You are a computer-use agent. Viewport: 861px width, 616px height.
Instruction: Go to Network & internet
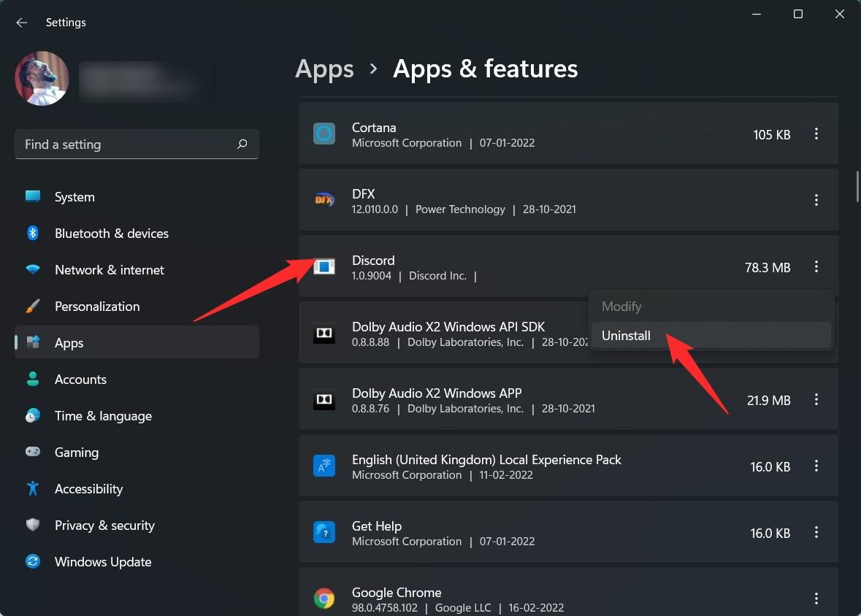coord(137,269)
